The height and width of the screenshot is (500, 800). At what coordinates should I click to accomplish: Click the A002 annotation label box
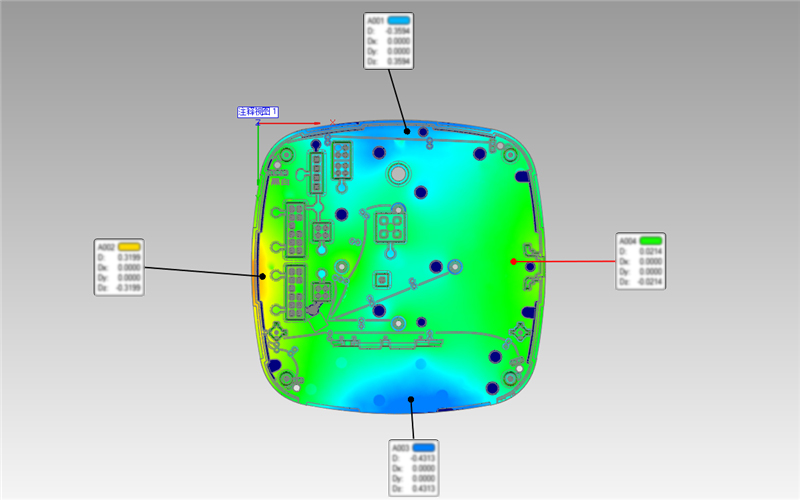click(120, 267)
